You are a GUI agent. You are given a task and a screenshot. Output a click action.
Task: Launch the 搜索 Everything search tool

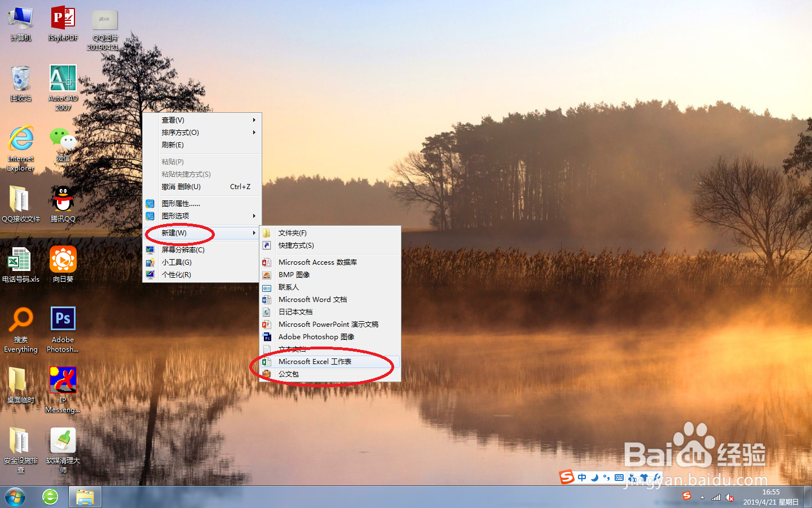tap(21, 319)
